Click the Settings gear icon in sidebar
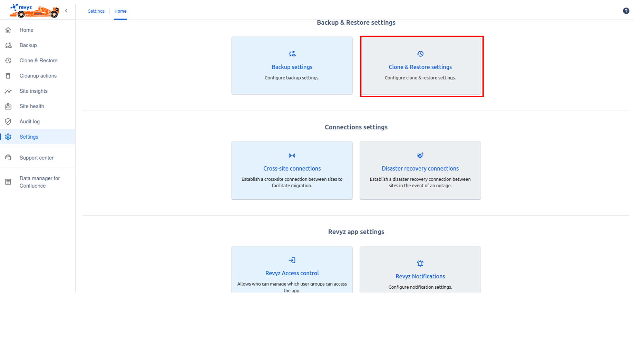The image size is (644, 353). tap(8, 137)
